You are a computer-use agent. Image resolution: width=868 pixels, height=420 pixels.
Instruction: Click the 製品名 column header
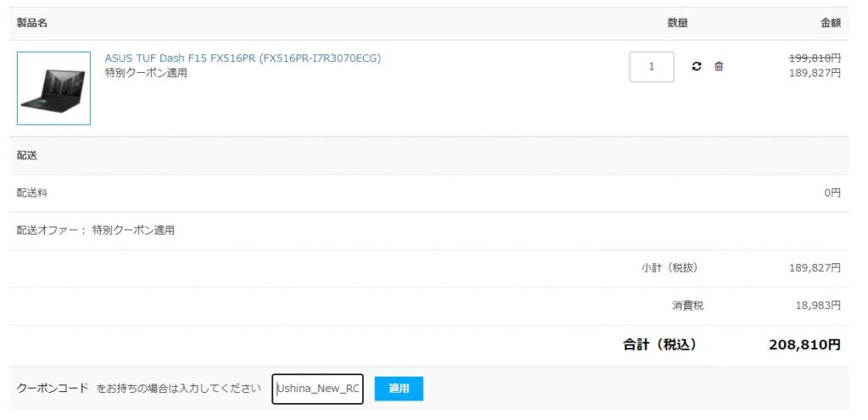tap(32, 24)
